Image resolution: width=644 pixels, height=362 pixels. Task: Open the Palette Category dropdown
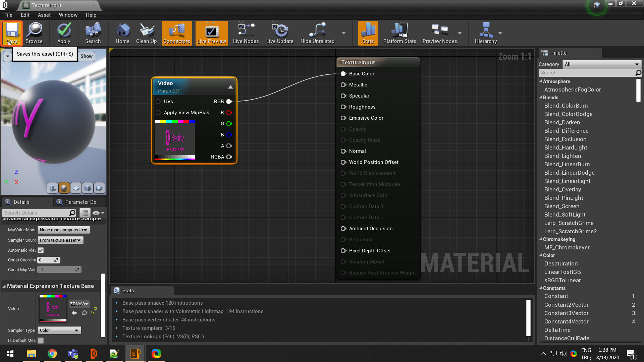click(x=602, y=64)
